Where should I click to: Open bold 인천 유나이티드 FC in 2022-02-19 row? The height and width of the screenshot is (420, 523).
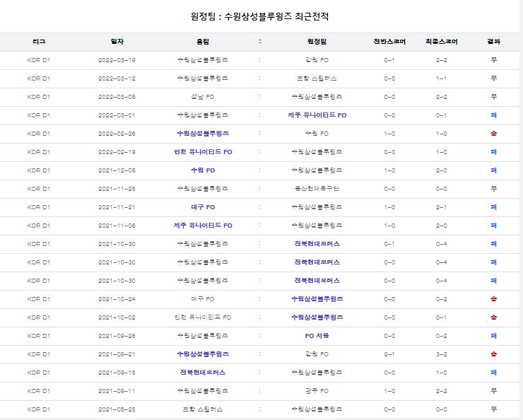pos(203,152)
